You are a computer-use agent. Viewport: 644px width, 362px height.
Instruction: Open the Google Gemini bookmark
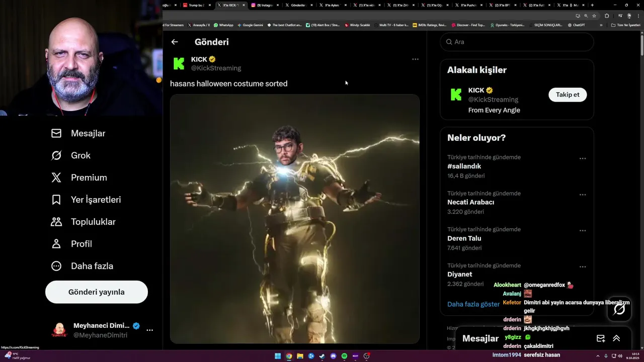[250, 25]
